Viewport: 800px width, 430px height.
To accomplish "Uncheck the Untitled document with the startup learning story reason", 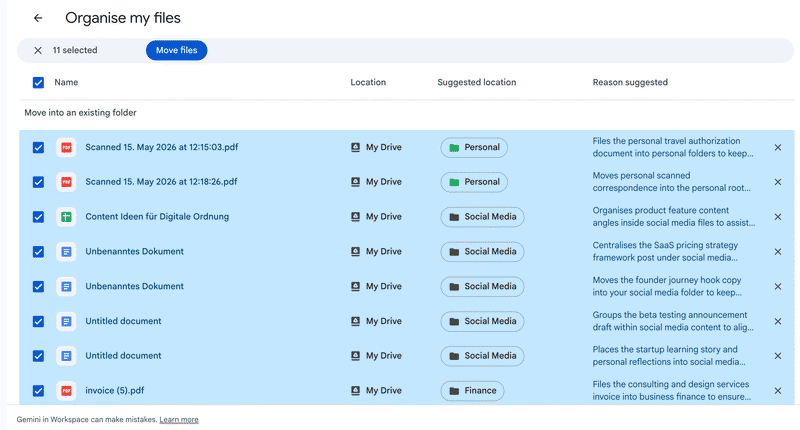I will click(x=38, y=356).
